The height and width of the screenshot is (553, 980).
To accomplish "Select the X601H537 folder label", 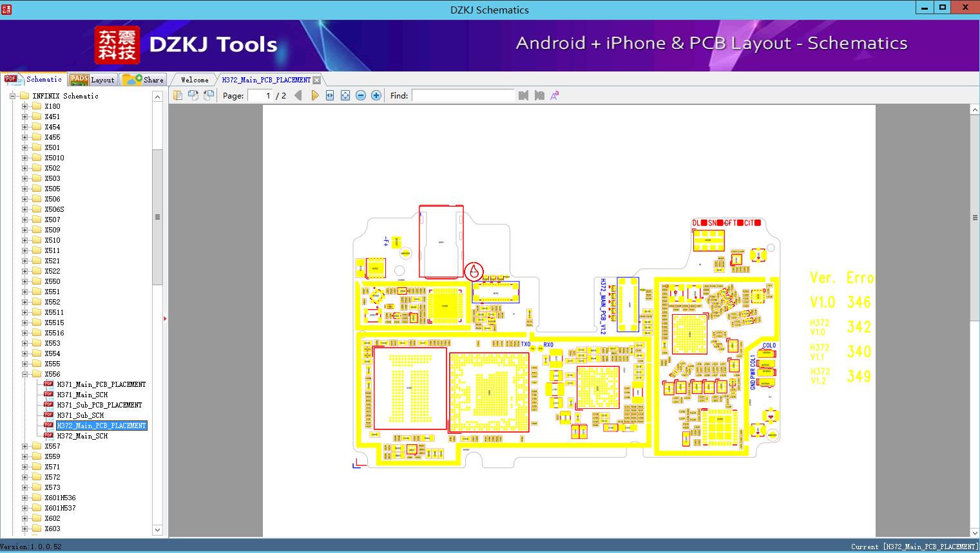I will pyautogui.click(x=60, y=508).
